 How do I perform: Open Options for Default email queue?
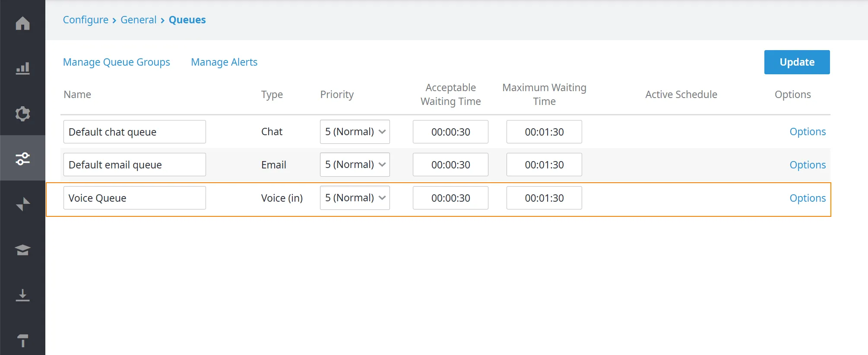pyautogui.click(x=808, y=165)
